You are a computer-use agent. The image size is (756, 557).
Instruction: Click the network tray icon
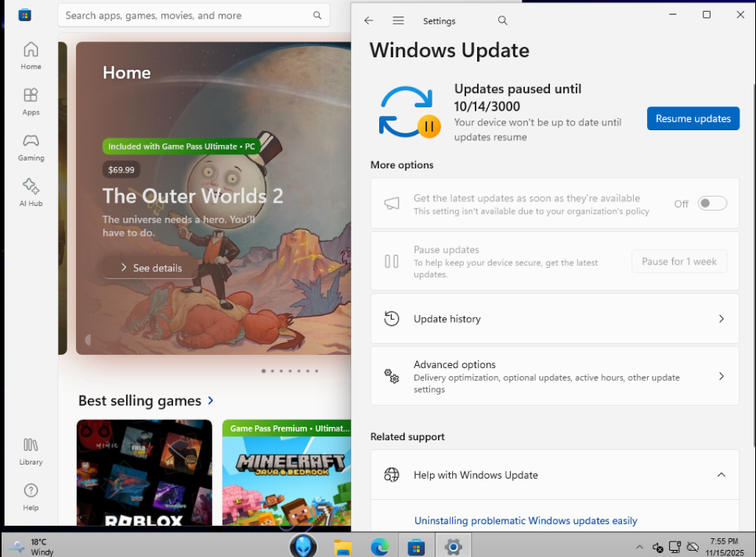tap(675, 547)
